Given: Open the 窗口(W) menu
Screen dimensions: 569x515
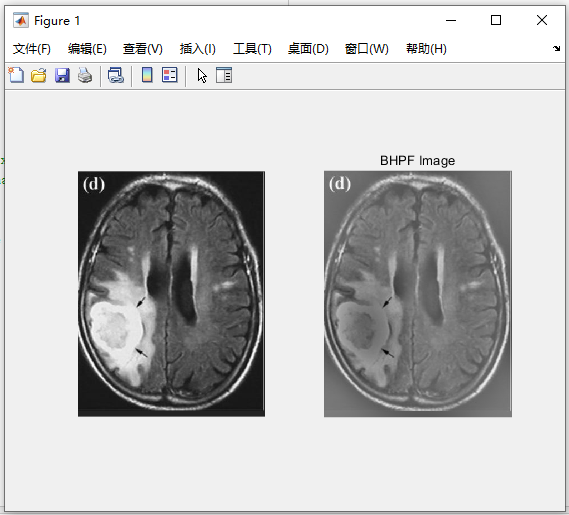Looking at the screenshot, I should click(367, 49).
